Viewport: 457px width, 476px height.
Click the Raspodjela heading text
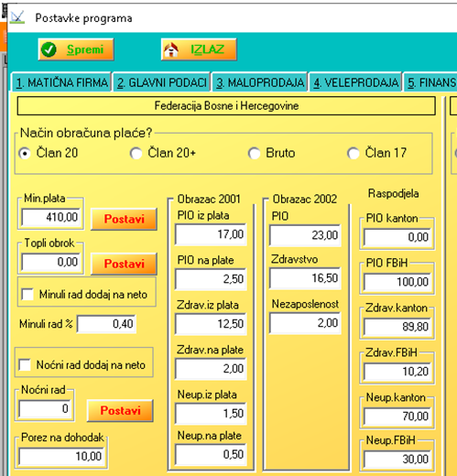393,193
